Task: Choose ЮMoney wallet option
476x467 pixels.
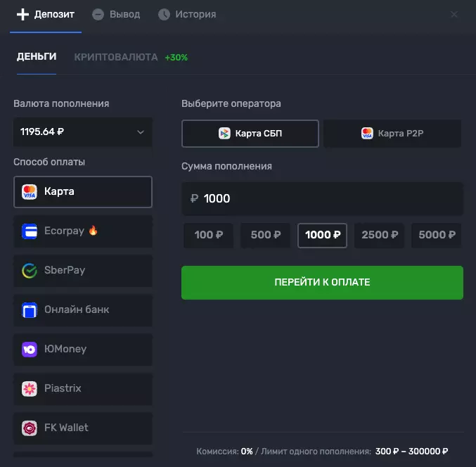Action: (82, 349)
